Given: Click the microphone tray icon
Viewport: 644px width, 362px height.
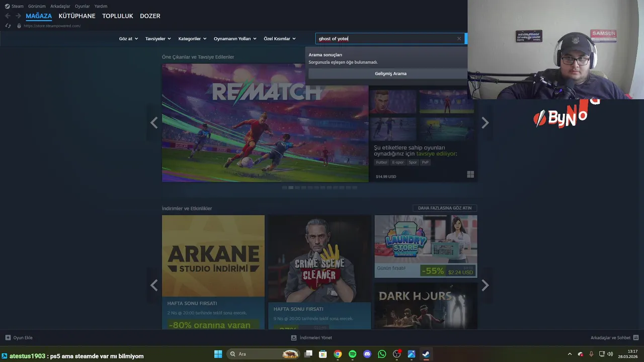Looking at the screenshot, I should [591, 354].
